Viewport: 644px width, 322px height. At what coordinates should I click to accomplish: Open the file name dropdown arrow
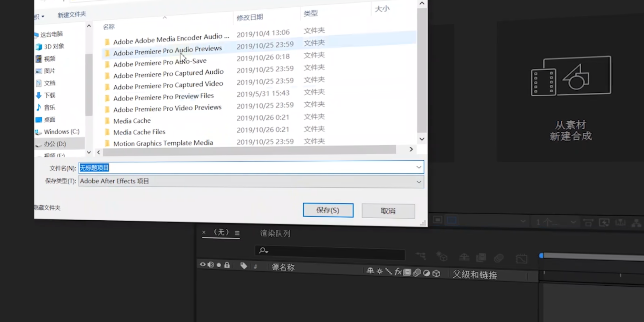click(x=419, y=167)
